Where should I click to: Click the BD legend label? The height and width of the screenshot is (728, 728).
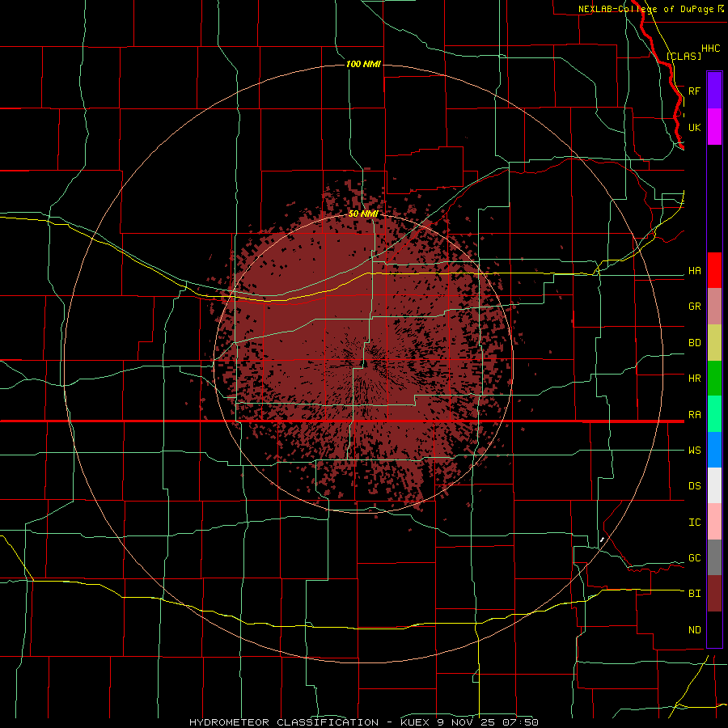694,343
